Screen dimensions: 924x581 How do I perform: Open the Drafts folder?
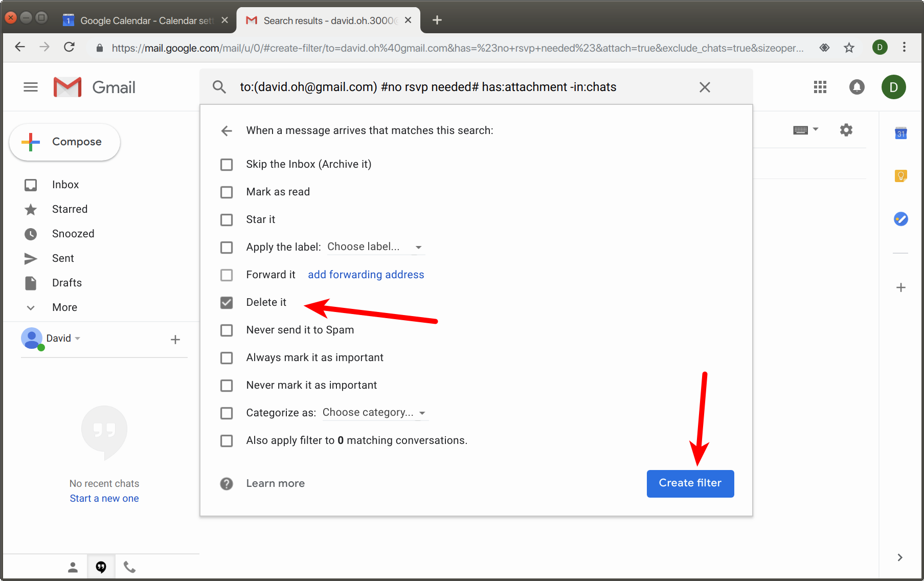tap(67, 283)
